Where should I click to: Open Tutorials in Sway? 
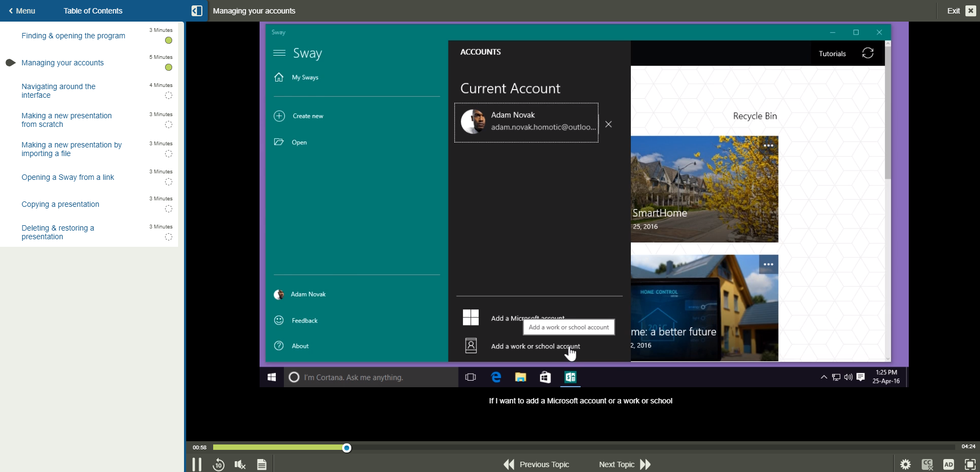832,53
